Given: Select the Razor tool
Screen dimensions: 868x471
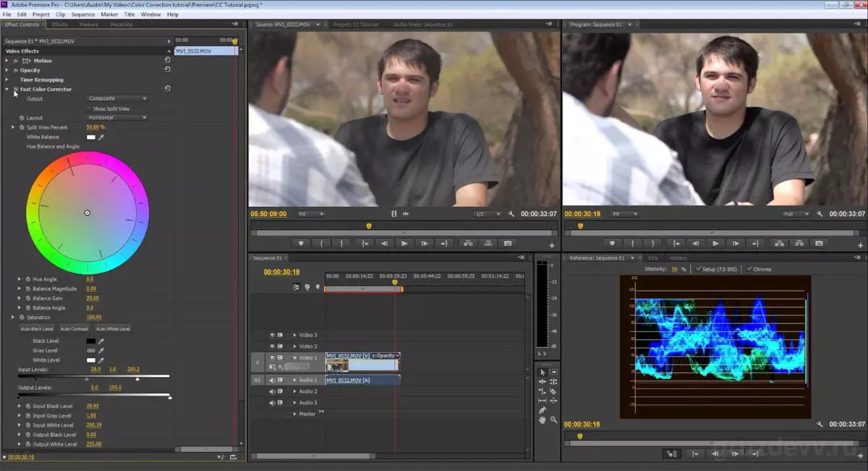Looking at the screenshot, I should click(553, 391).
